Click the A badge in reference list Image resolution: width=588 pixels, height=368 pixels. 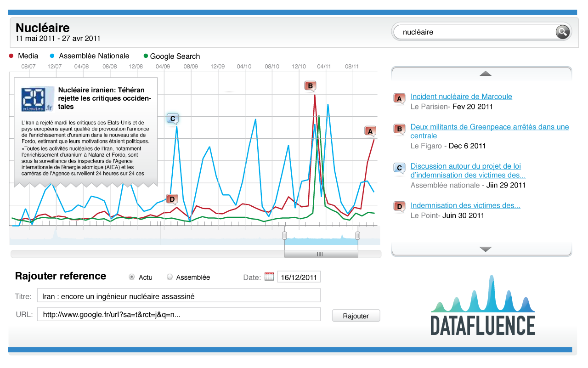click(x=399, y=99)
